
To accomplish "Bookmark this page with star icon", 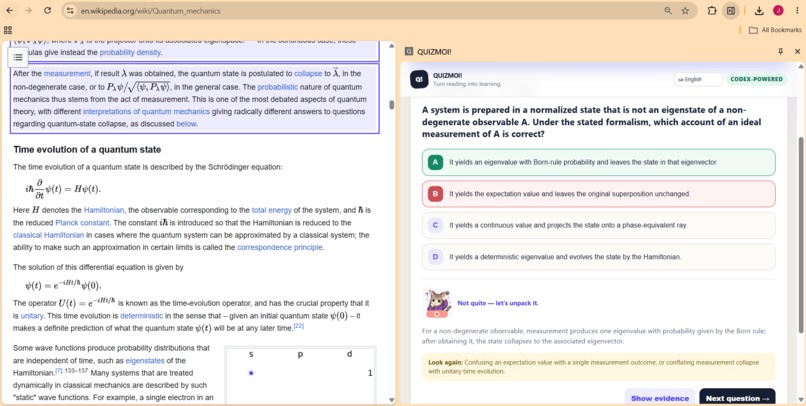I will tap(685, 10).
